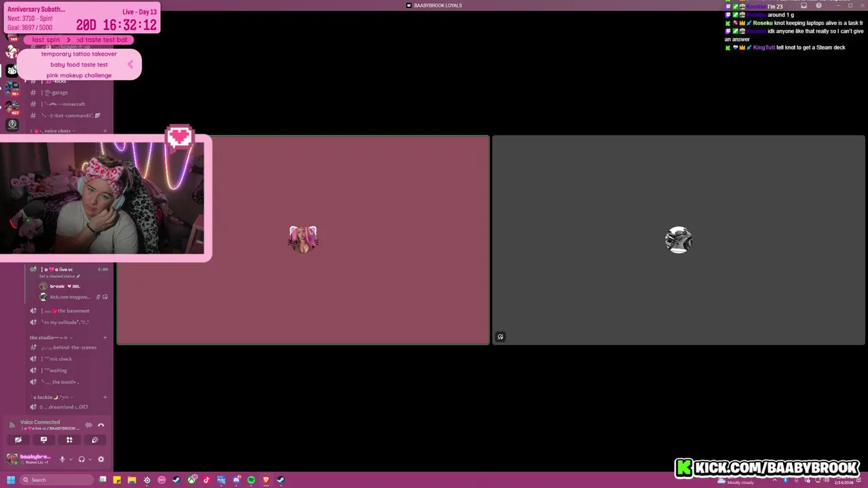
Task: Open headphone output options dropdown
Action: point(89,459)
